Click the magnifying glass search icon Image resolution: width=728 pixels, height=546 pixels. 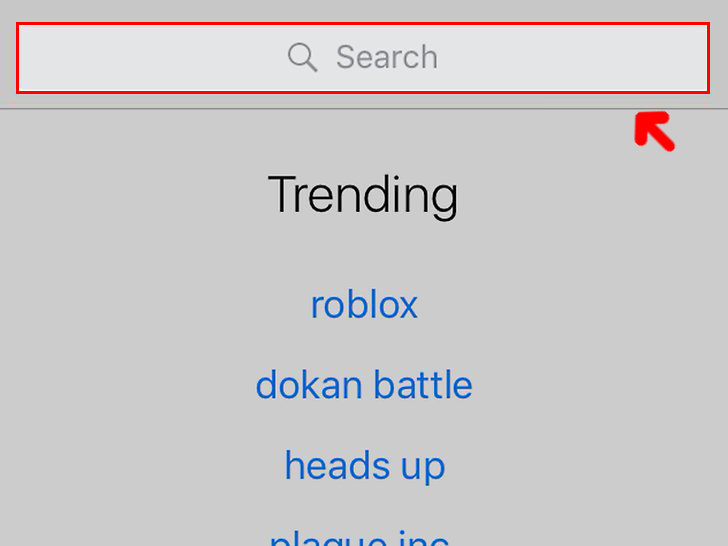click(303, 58)
